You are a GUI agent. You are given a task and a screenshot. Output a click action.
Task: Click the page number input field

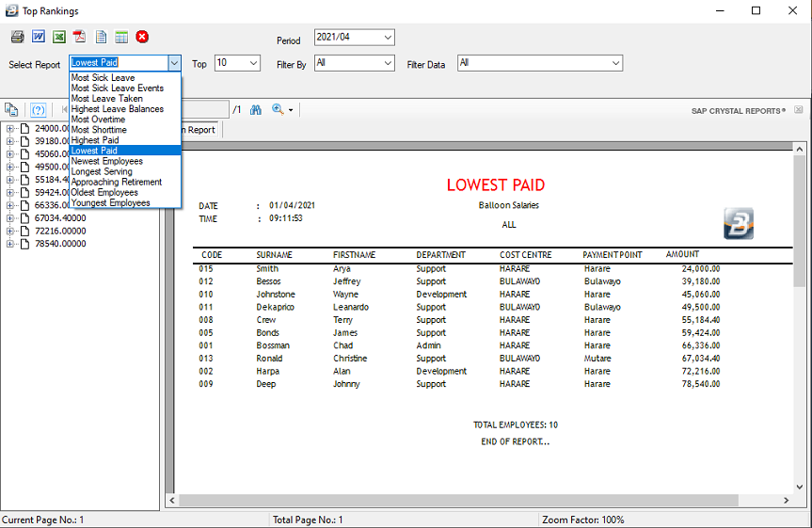[204, 109]
